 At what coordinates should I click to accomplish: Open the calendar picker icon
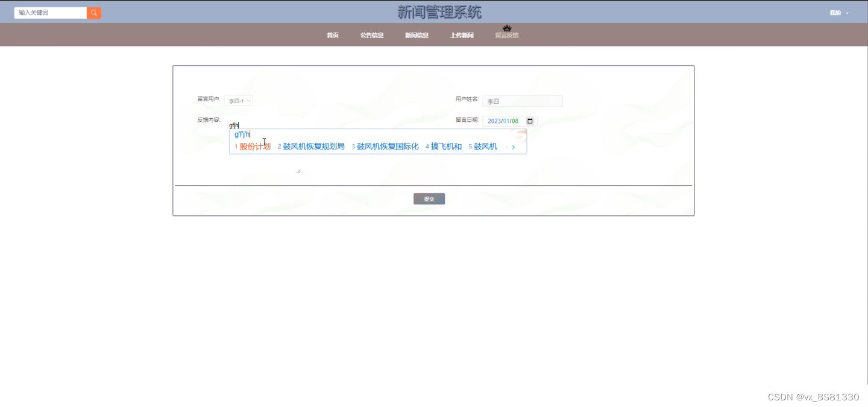(x=530, y=121)
